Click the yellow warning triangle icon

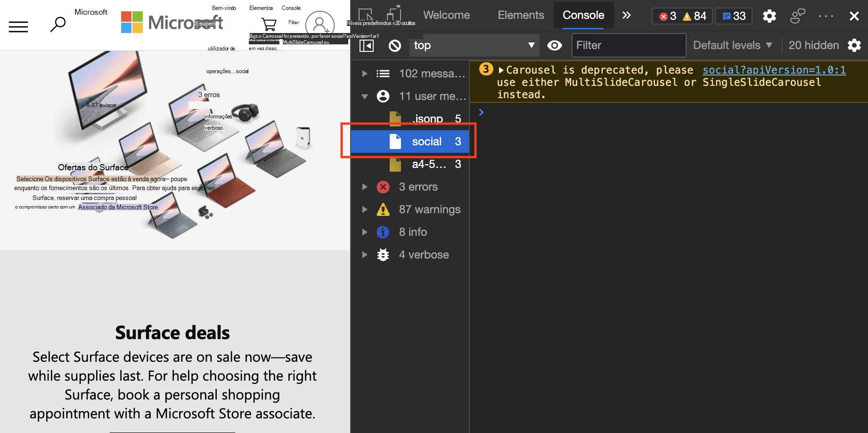pos(383,209)
